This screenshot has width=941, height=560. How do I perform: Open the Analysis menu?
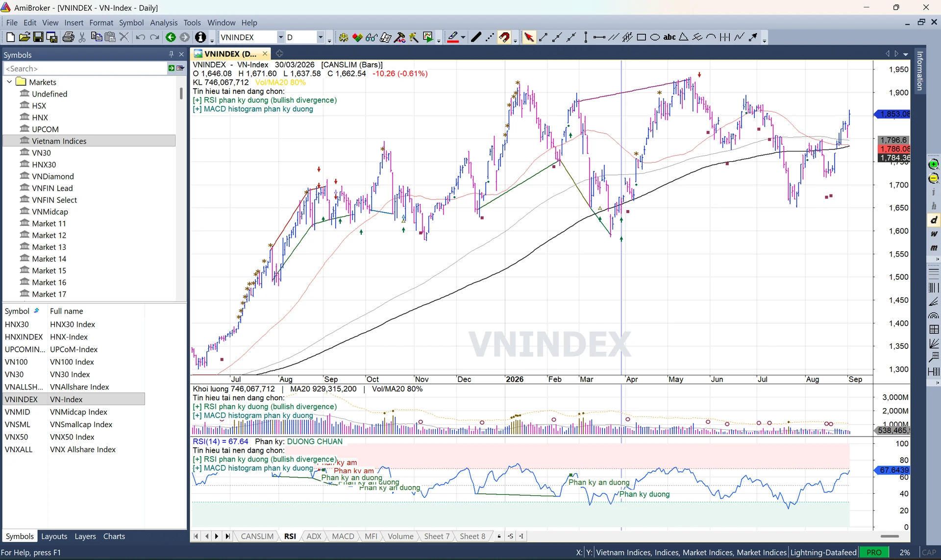(x=164, y=23)
